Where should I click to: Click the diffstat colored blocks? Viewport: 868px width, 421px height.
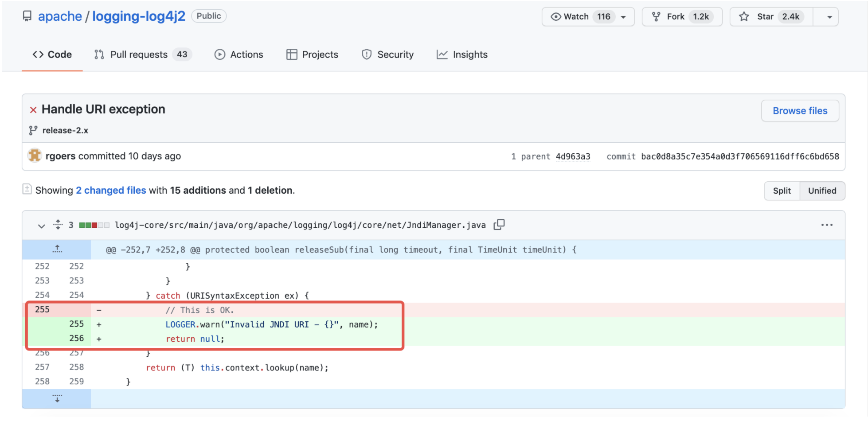tap(94, 225)
